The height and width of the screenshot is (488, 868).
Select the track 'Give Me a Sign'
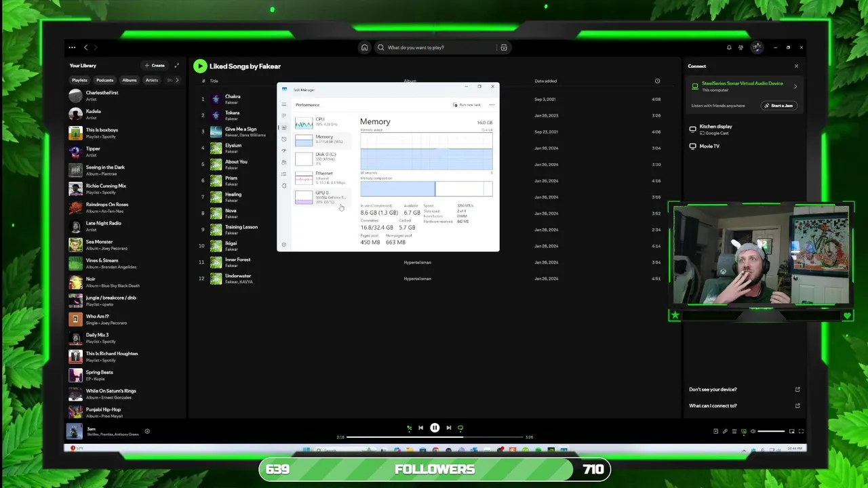coord(241,129)
